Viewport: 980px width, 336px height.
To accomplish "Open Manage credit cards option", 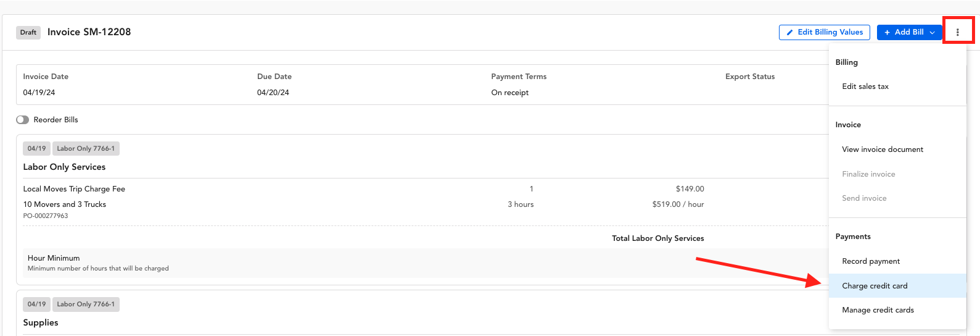I will coord(878,310).
